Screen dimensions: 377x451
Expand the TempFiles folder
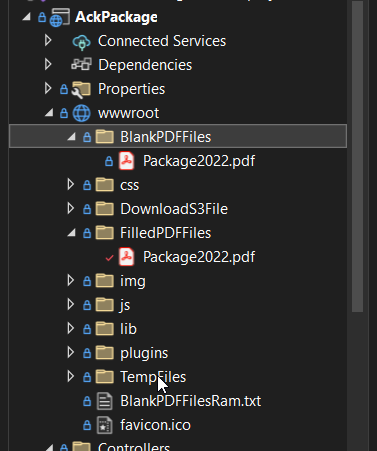point(70,376)
